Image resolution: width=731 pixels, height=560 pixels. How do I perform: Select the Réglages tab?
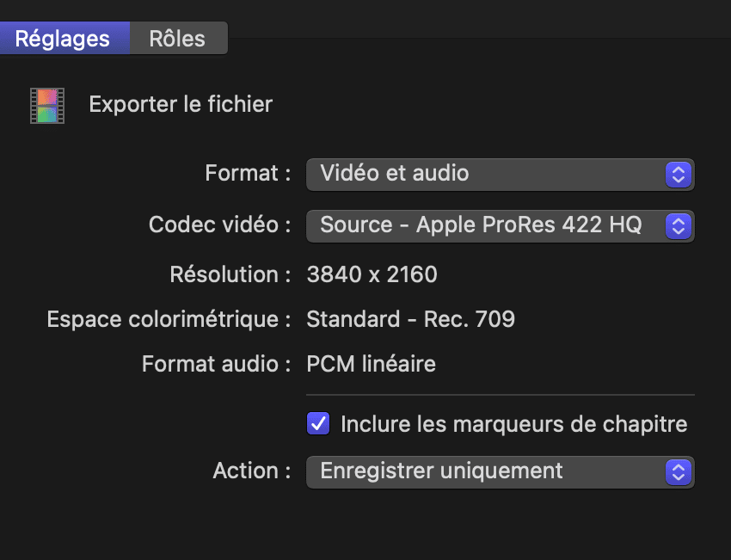tap(64, 38)
